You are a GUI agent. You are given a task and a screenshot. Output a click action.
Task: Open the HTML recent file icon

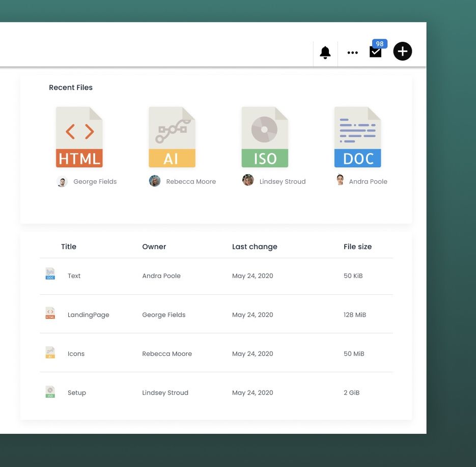point(79,137)
